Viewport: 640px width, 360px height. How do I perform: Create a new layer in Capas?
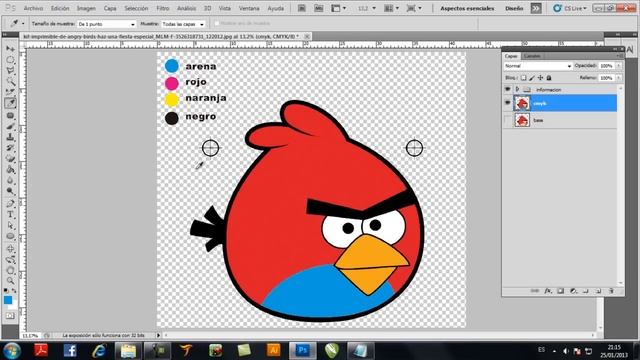coord(598,291)
